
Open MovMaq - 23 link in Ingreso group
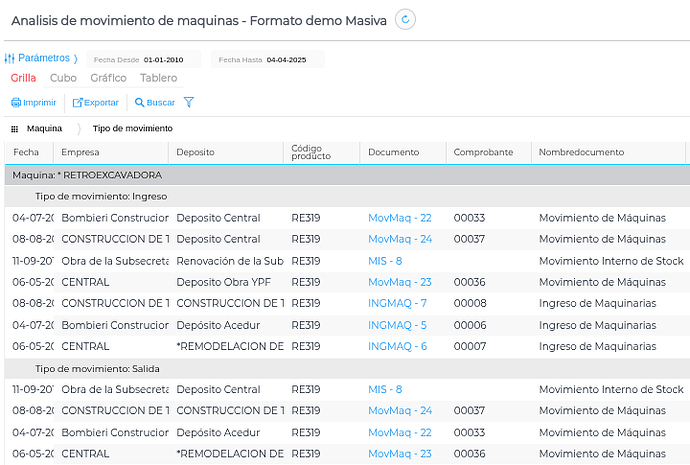[x=400, y=282]
